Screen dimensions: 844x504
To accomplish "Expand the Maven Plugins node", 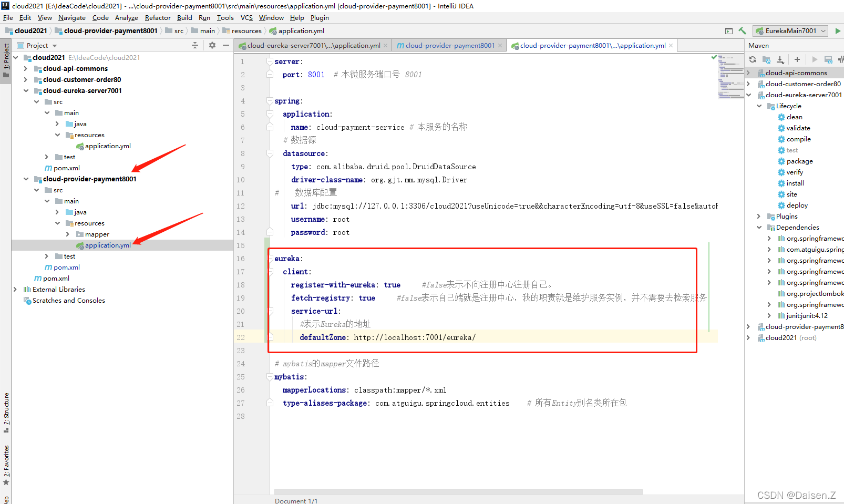I will (x=759, y=217).
